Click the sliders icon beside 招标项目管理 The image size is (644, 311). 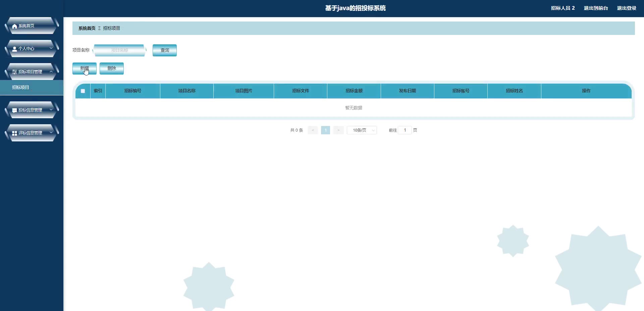tap(14, 72)
